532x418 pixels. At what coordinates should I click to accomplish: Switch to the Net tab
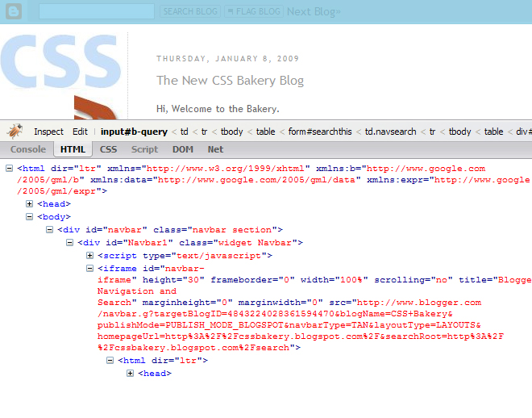point(215,149)
